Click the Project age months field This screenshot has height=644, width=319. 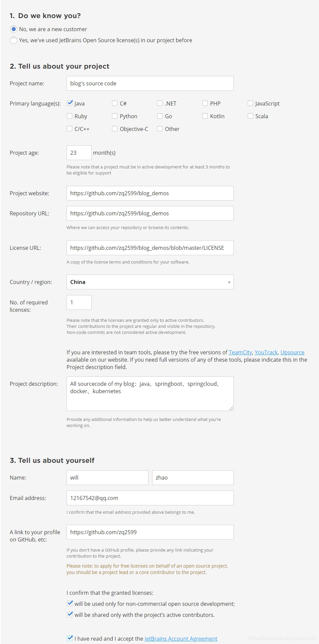click(x=79, y=153)
